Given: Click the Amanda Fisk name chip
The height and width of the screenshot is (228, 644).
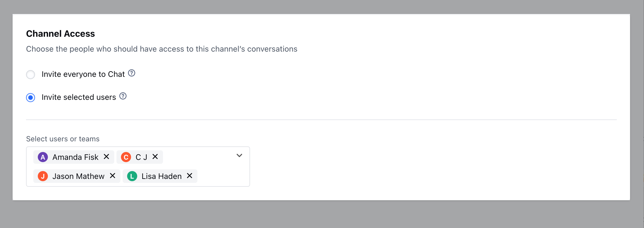Looking at the screenshot, I should [x=74, y=157].
